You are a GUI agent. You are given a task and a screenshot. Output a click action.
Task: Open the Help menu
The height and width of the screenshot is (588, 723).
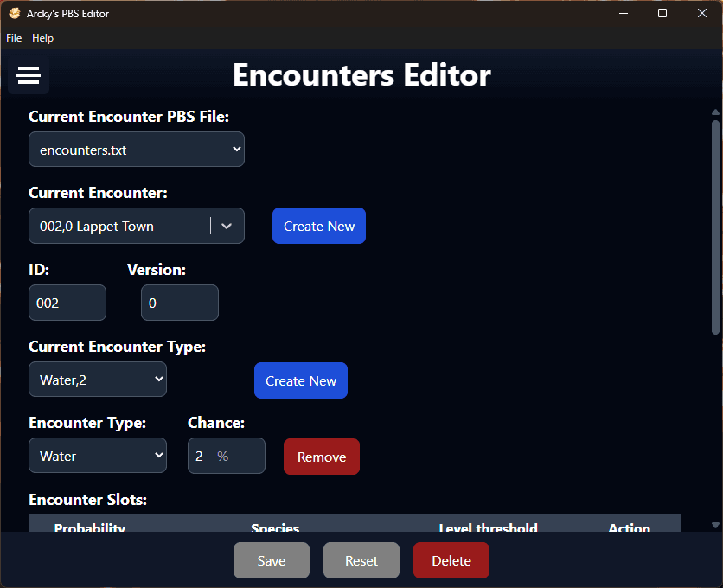[x=42, y=38]
